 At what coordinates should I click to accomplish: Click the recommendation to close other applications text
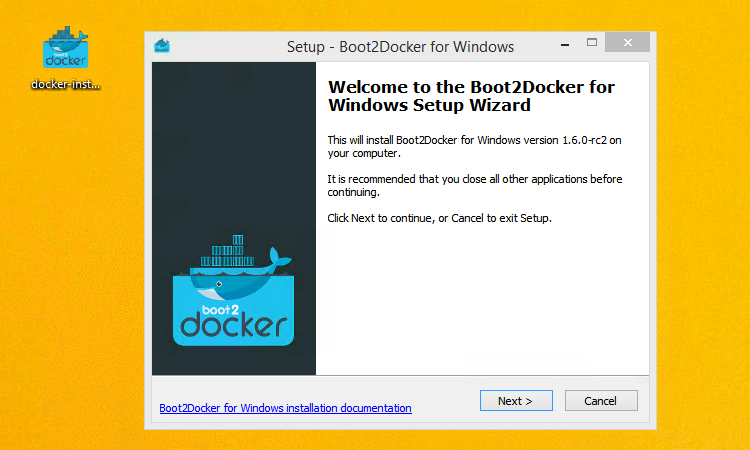(x=474, y=186)
